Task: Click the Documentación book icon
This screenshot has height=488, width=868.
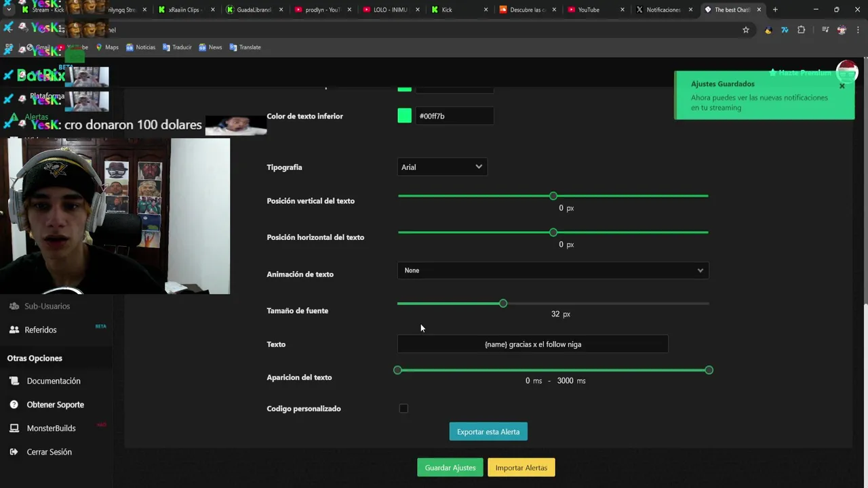Action: coord(14,381)
